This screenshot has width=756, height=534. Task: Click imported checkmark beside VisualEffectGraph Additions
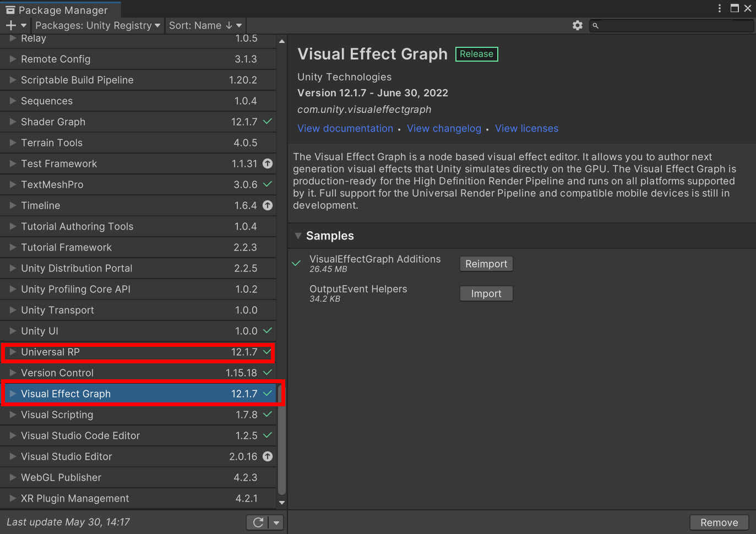pyautogui.click(x=296, y=263)
